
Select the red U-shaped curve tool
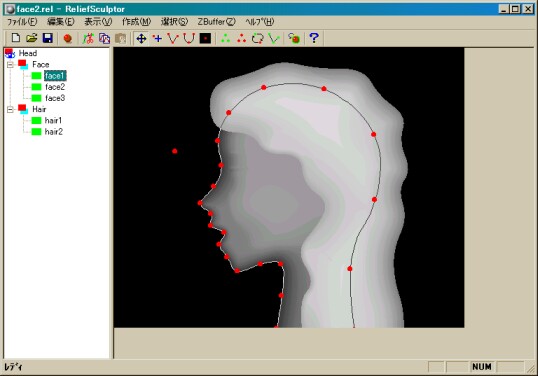(x=189, y=38)
